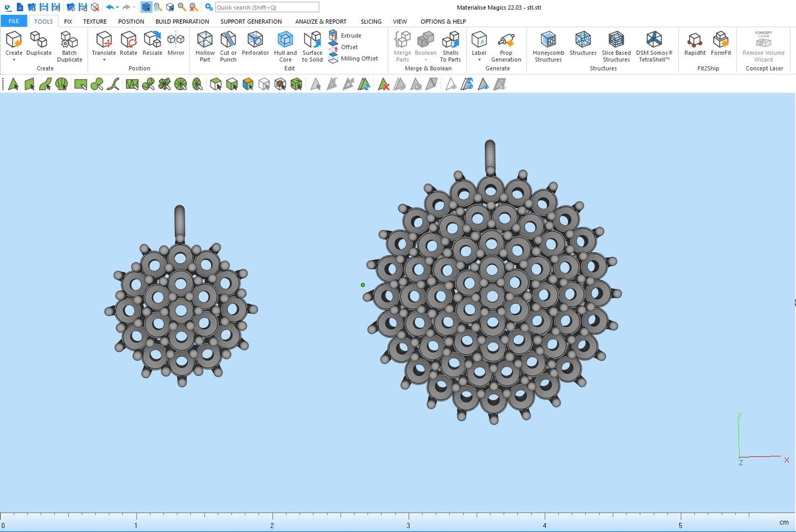Image resolution: width=796 pixels, height=532 pixels.
Task: Expand the Translate dropdown arrow
Action: click(104, 60)
